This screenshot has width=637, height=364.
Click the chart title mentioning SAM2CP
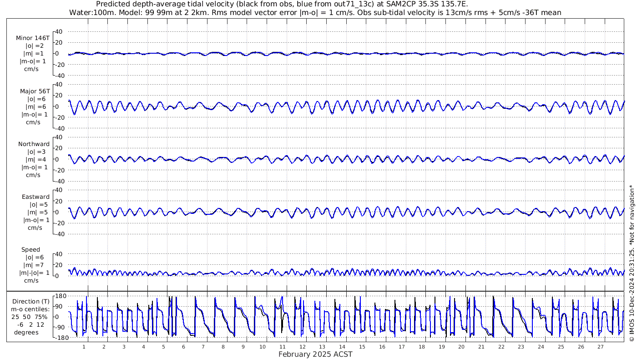coord(282,4)
